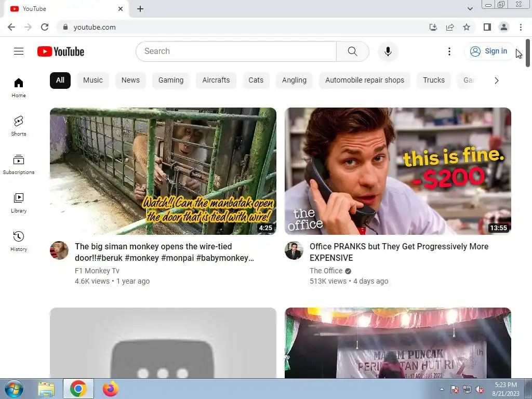Click the muted volume tray icon
The width and height of the screenshot is (532, 399).
[x=480, y=390]
